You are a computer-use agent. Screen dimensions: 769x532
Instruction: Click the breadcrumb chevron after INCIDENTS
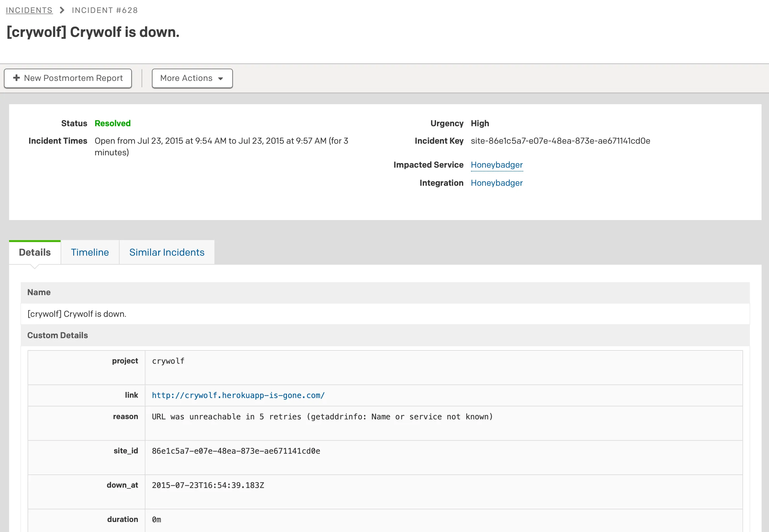pyautogui.click(x=62, y=10)
